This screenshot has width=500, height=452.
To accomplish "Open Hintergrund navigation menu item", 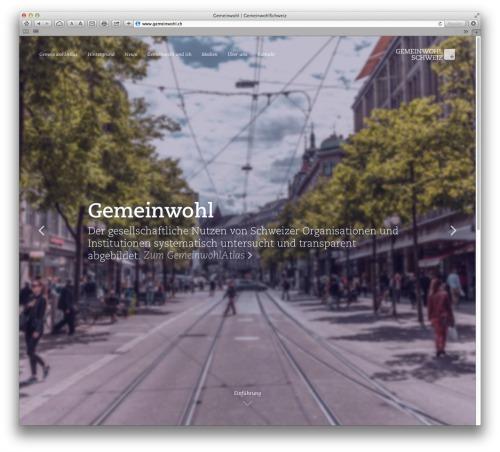I will tap(101, 54).
